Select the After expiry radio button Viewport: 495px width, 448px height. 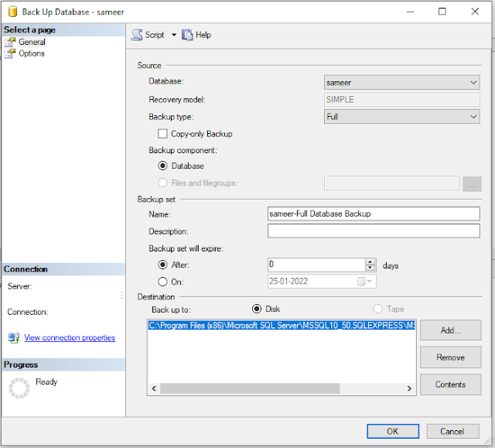162,265
